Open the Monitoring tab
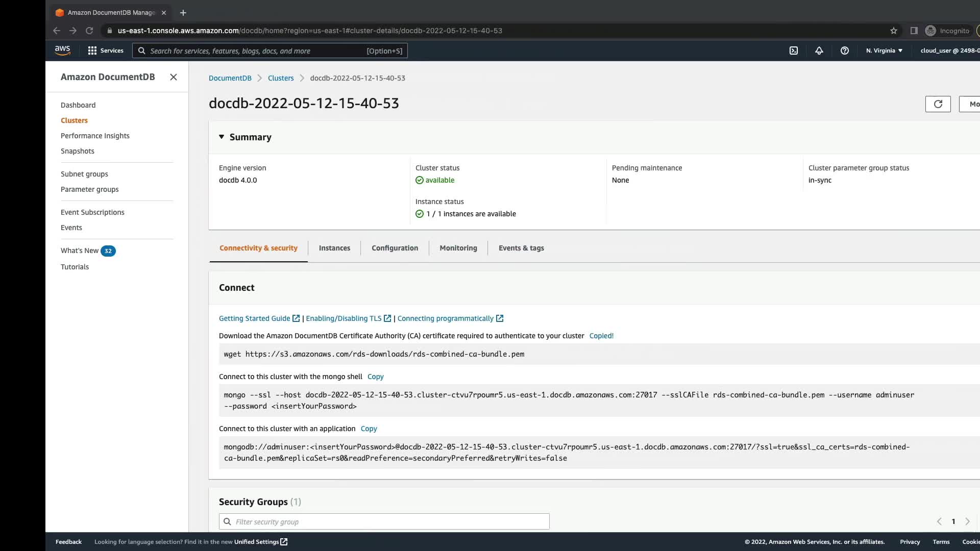 click(458, 248)
